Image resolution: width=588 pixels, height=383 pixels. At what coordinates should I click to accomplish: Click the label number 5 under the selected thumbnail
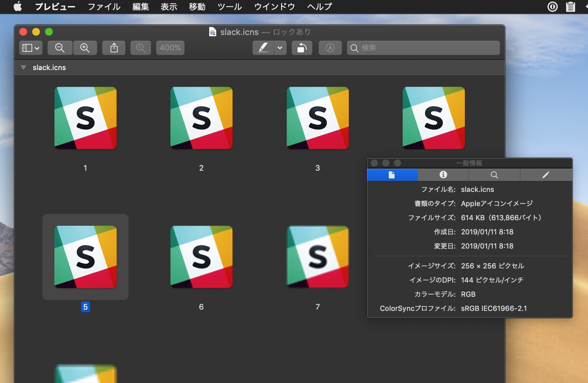tap(85, 307)
